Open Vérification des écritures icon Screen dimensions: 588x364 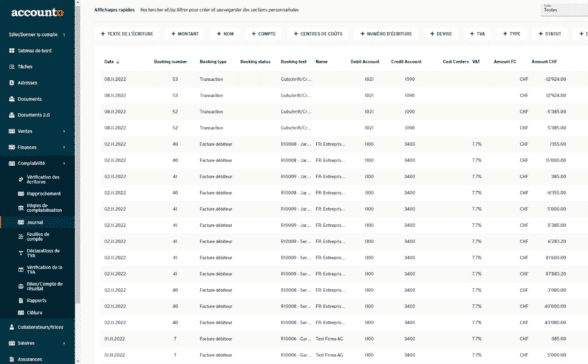click(x=21, y=179)
